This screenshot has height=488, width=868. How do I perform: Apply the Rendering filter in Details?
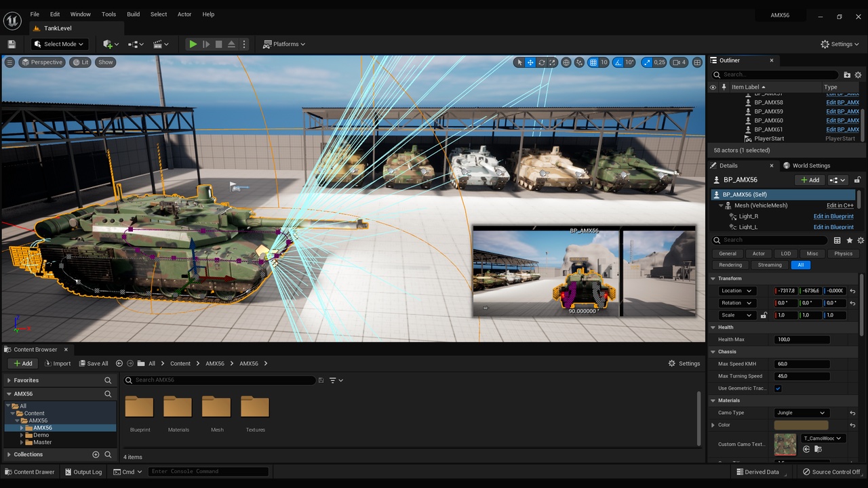(x=730, y=265)
